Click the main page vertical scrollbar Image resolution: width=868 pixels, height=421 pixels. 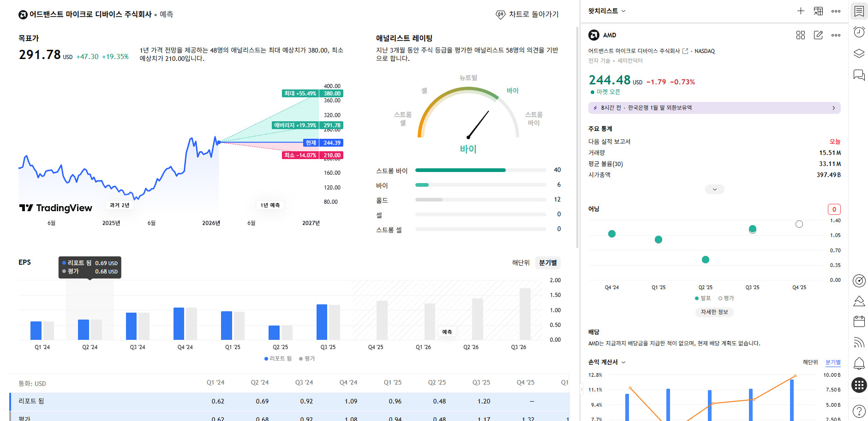click(577, 137)
